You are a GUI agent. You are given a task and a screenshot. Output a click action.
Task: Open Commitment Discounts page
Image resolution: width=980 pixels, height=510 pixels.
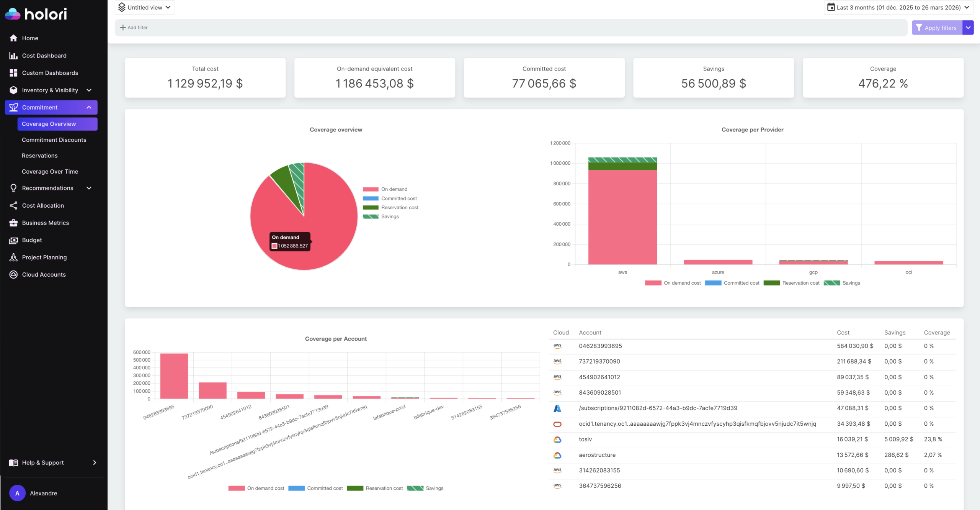[54, 139]
